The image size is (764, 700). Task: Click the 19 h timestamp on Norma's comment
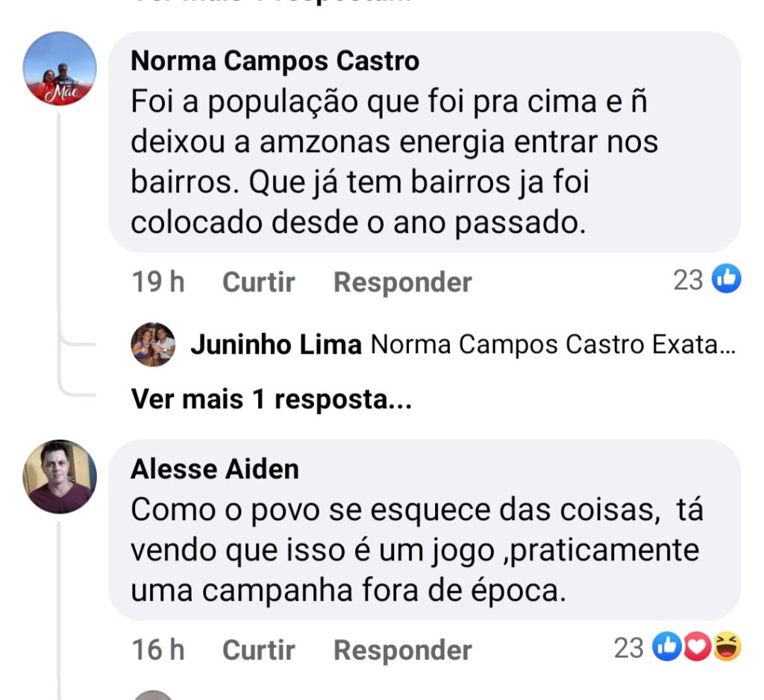(x=158, y=282)
